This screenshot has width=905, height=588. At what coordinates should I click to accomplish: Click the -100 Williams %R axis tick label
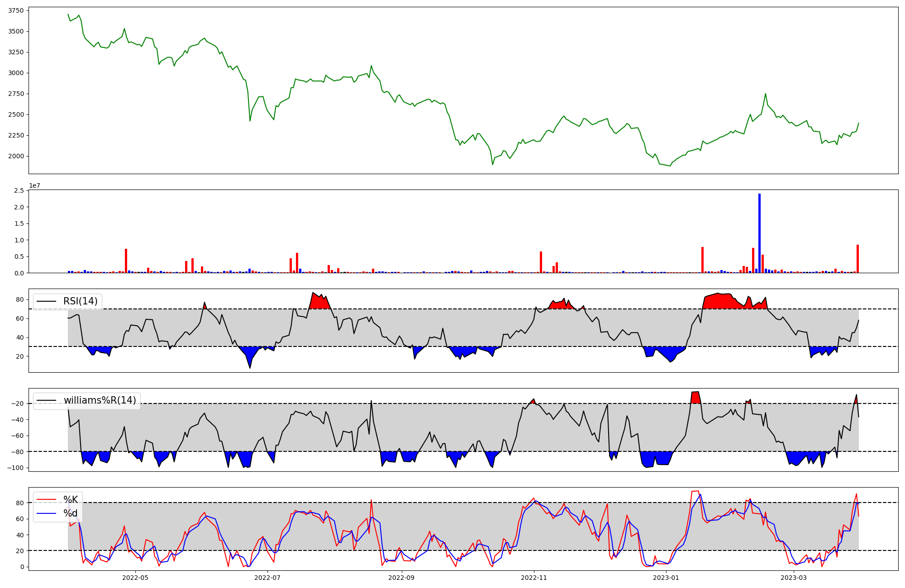14,468
